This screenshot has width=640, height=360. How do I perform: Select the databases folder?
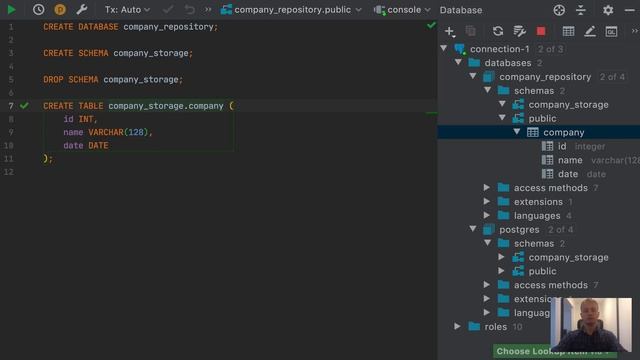coord(508,63)
